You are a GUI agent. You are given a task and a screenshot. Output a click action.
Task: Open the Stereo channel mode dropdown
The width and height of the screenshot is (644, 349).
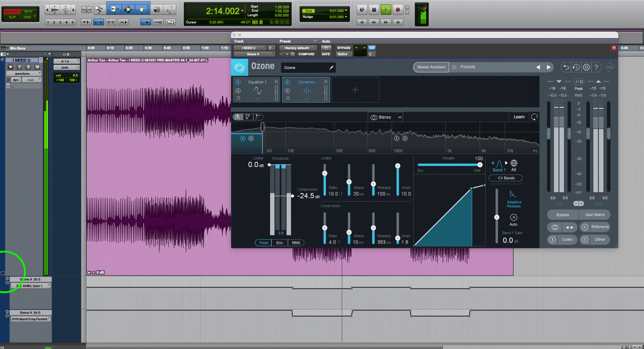(x=386, y=117)
